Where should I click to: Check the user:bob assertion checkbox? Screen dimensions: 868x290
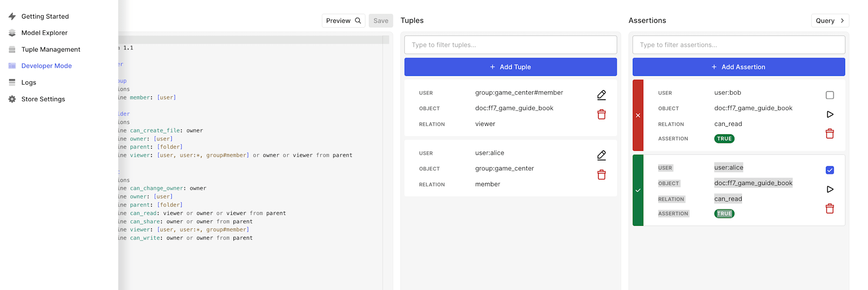(x=829, y=95)
